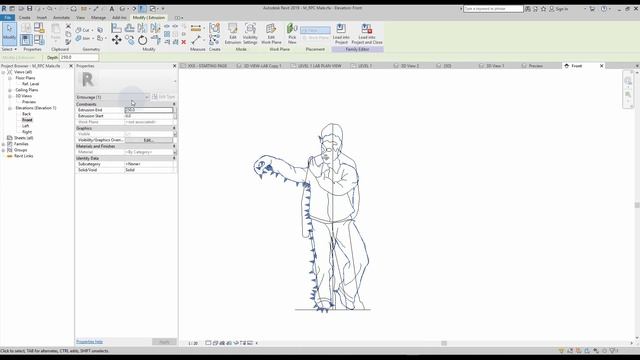The image size is (640, 360).
Task: Close the Front view tab
Action: pos(601,66)
